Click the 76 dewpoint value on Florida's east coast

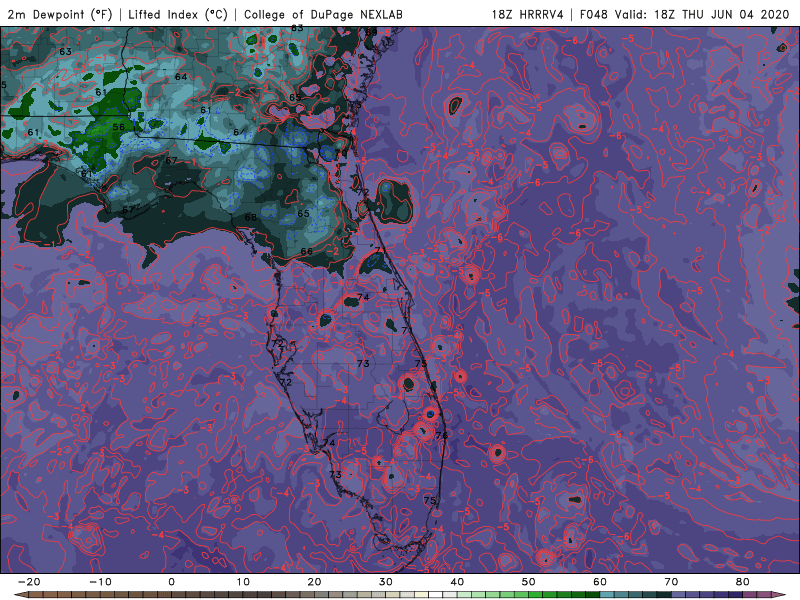point(442,435)
